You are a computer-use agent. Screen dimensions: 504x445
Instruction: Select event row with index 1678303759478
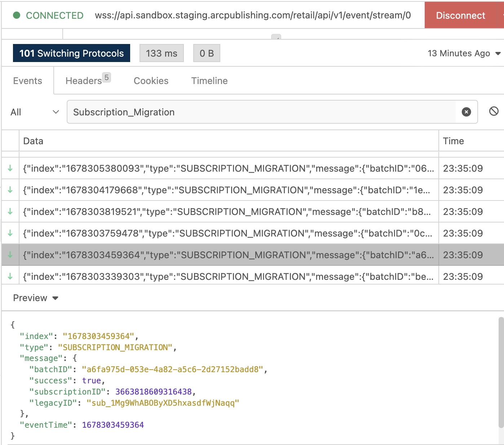(x=253, y=233)
